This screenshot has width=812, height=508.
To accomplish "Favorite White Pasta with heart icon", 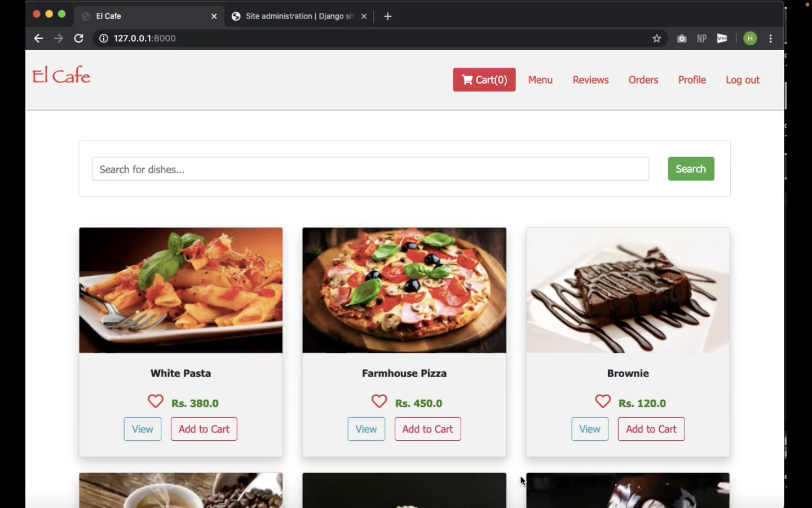I will [x=156, y=401].
